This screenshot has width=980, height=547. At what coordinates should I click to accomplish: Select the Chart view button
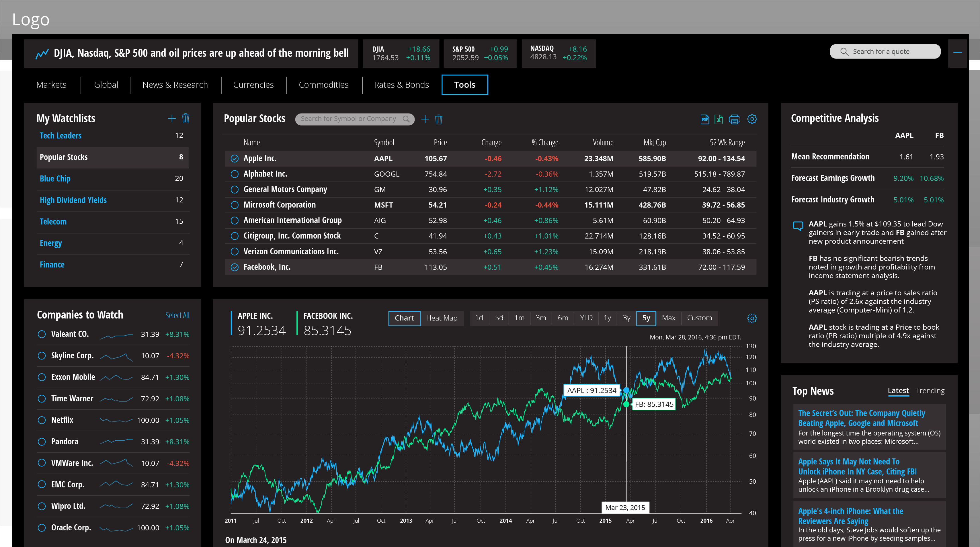(x=404, y=319)
